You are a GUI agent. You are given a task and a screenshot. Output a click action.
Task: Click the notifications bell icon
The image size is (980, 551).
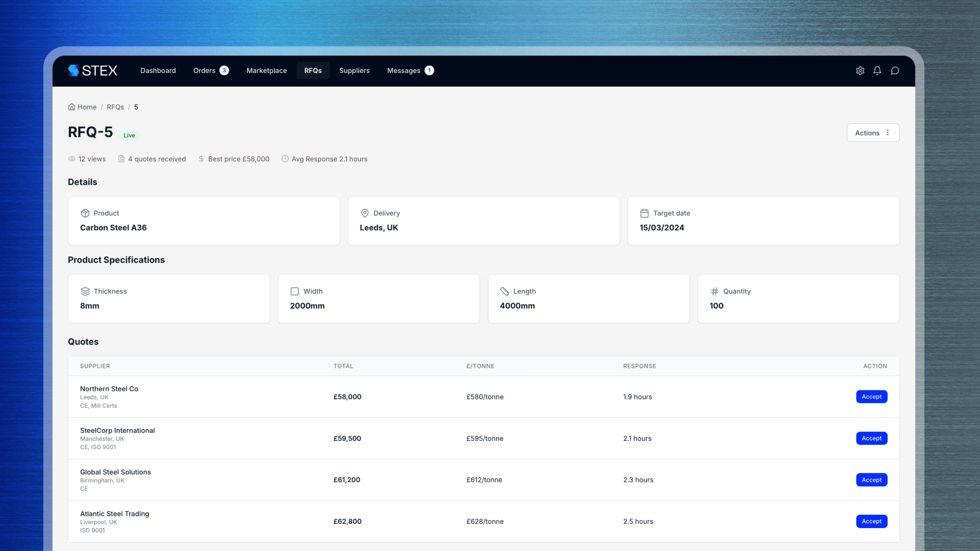point(877,71)
